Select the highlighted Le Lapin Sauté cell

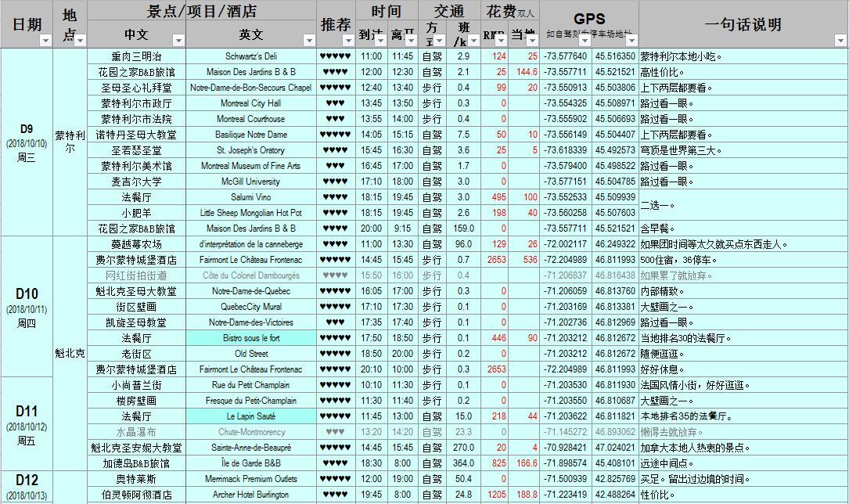[251, 417]
